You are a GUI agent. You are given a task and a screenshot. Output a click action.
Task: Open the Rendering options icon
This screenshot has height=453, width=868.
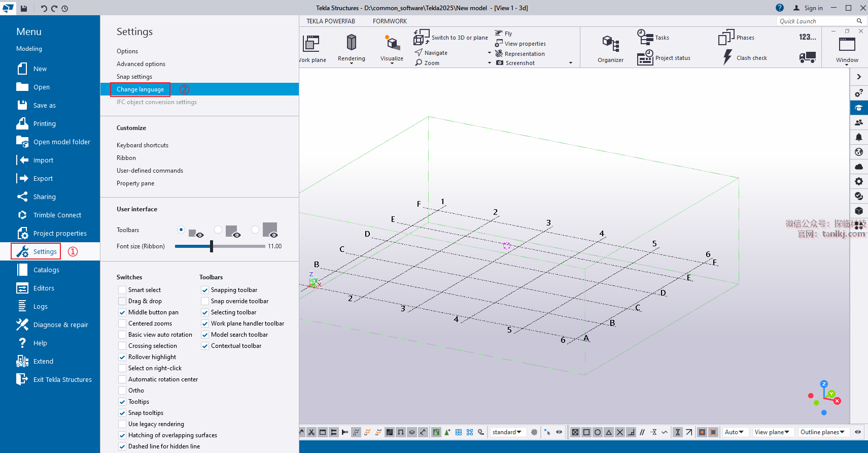click(351, 43)
